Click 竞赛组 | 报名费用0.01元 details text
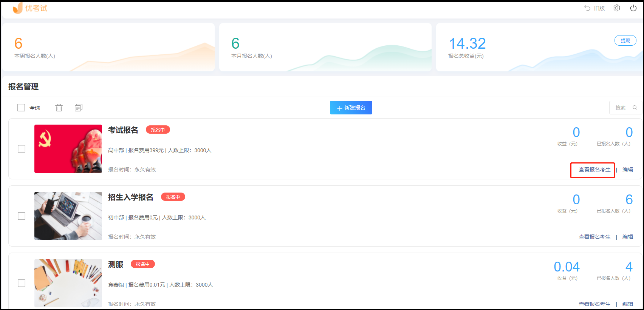Viewport: 644px width, 310px height. click(161, 285)
